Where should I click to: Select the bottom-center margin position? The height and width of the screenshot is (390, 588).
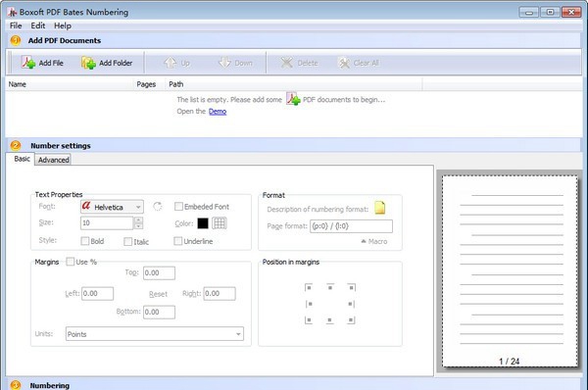click(329, 320)
